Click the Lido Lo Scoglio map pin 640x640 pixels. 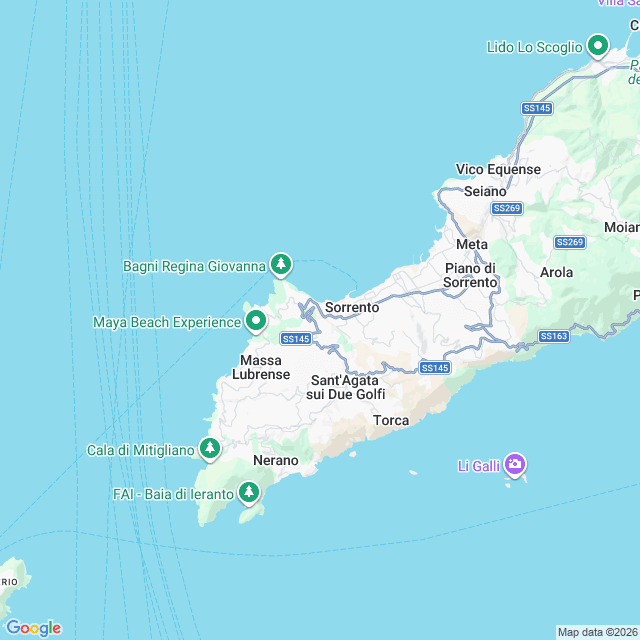pyautogui.click(x=598, y=46)
